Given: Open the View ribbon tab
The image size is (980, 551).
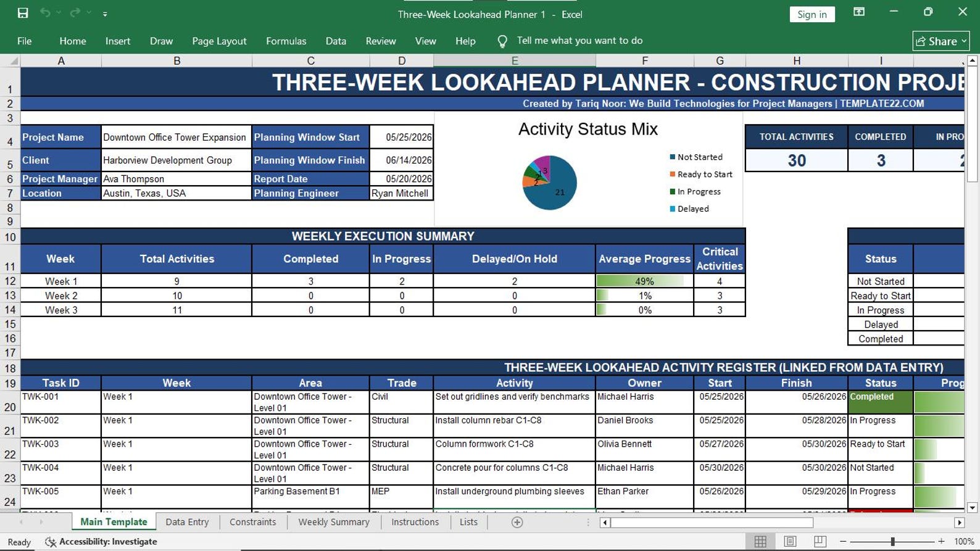Looking at the screenshot, I should point(425,41).
